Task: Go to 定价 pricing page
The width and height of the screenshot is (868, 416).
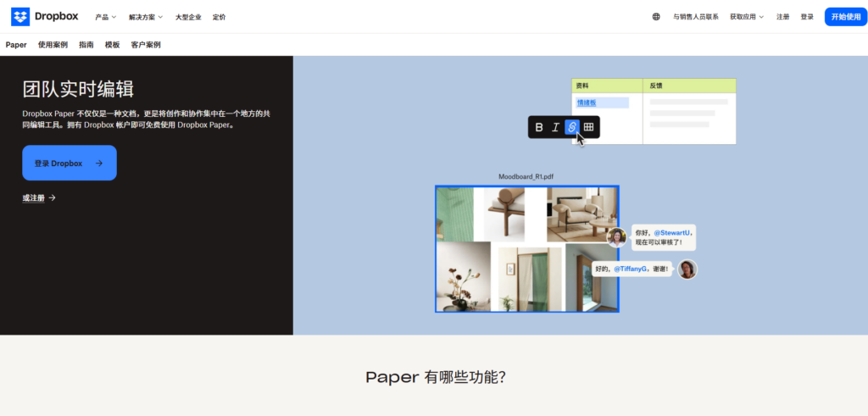Action: tap(219, 17)
